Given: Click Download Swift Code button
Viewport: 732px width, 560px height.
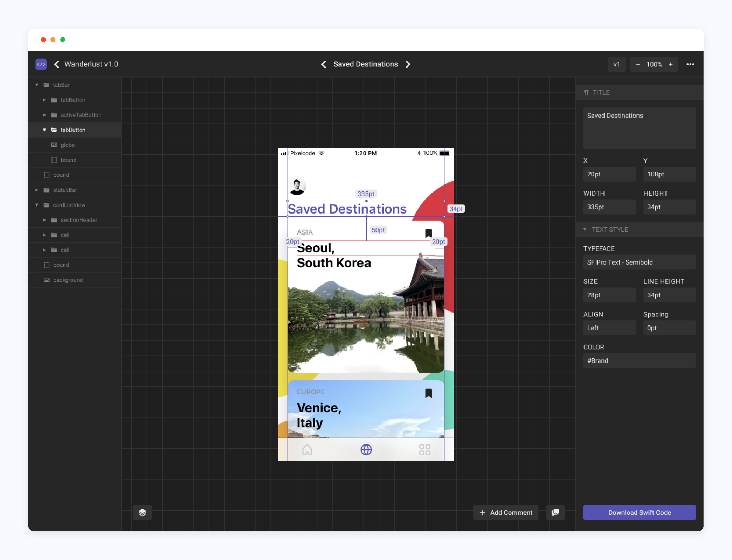Looking at the screenshot, I should 639,512.
